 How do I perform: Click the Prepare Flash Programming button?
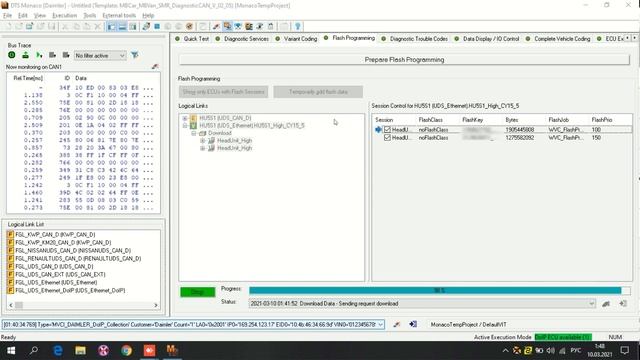[404, 60]
